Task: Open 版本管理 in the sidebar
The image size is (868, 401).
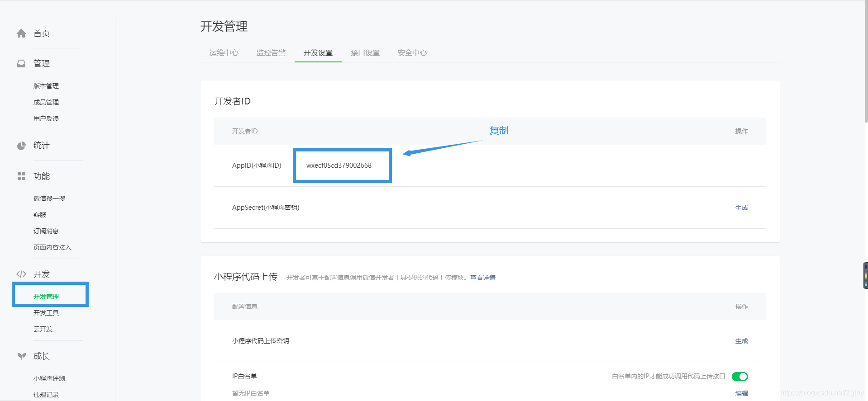Action: click(x=46, y=86)
